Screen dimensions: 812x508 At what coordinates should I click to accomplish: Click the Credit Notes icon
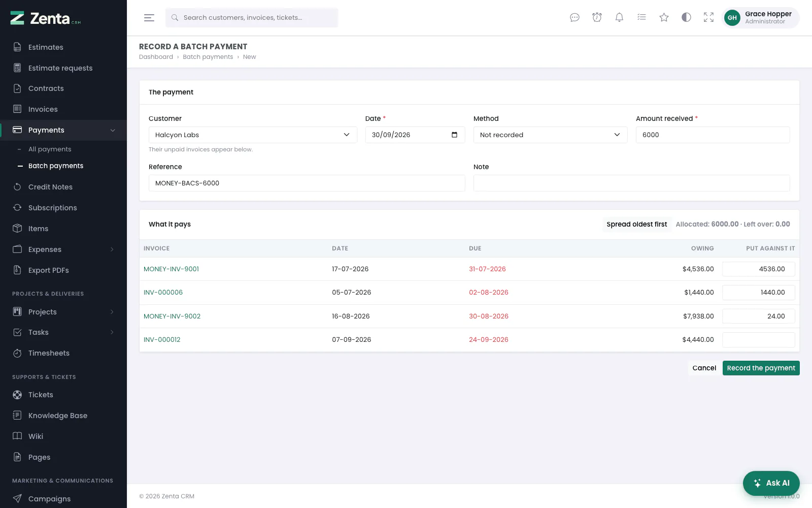tap(17, 187)
